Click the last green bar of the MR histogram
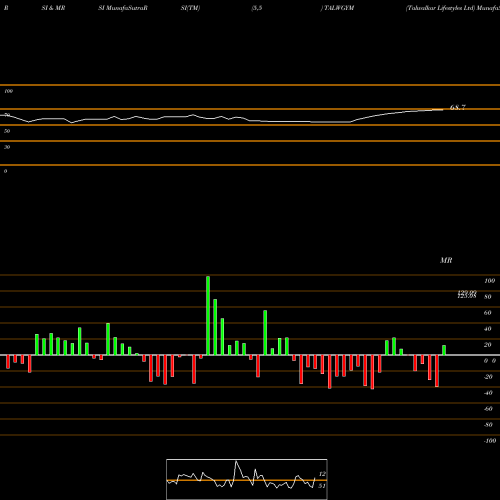500x500 pixels. (x=444, y=350)
